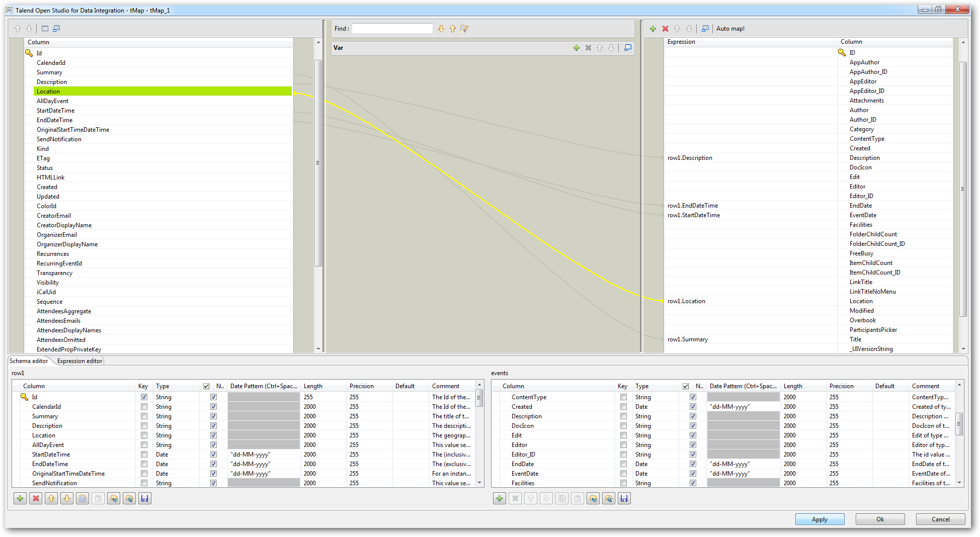
Task: Uncheck the Key checkbox for row1 Id
Action: (x=144, y=397)
